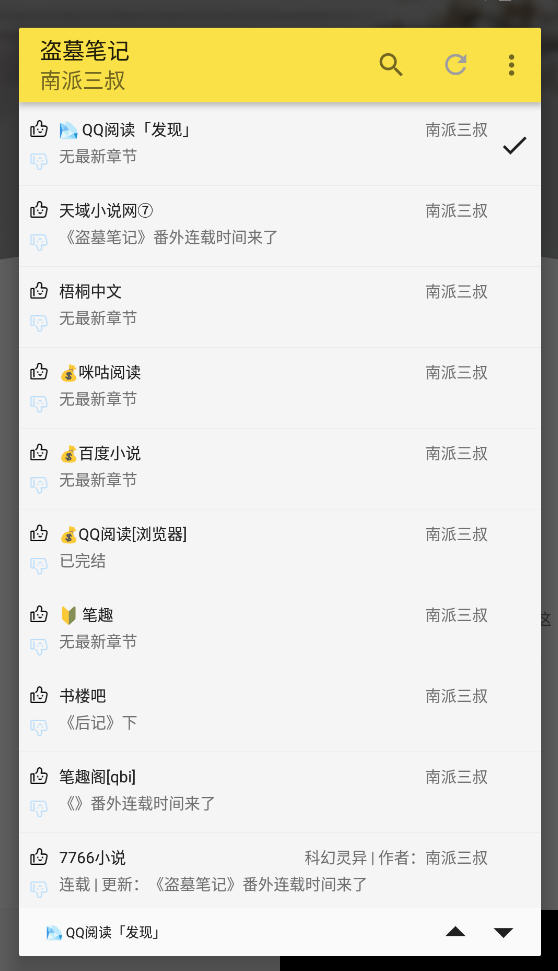Image resolution: width=558 pixels, height=971 pixels.
Task: Jump to next source with down arrow
Action: coord(504,932)
